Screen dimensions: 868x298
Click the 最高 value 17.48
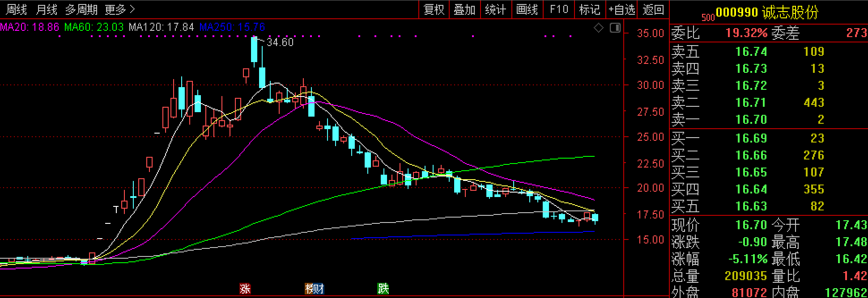(851, 242)
